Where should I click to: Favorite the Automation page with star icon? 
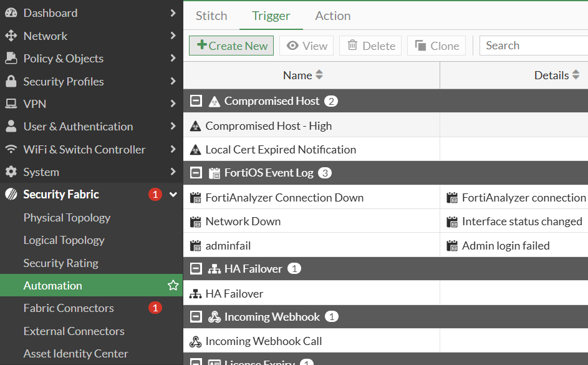click(x=173, y=286)
